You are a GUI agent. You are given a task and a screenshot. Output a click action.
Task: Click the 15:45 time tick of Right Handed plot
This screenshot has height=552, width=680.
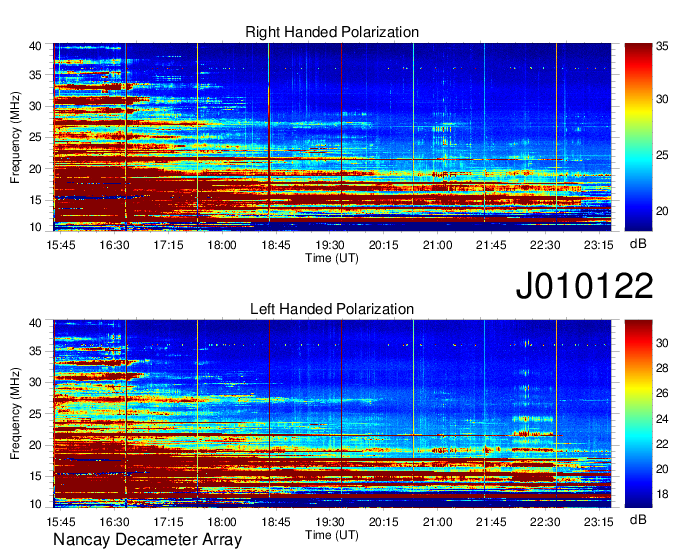pyautogui.click(x=61, y=245)
